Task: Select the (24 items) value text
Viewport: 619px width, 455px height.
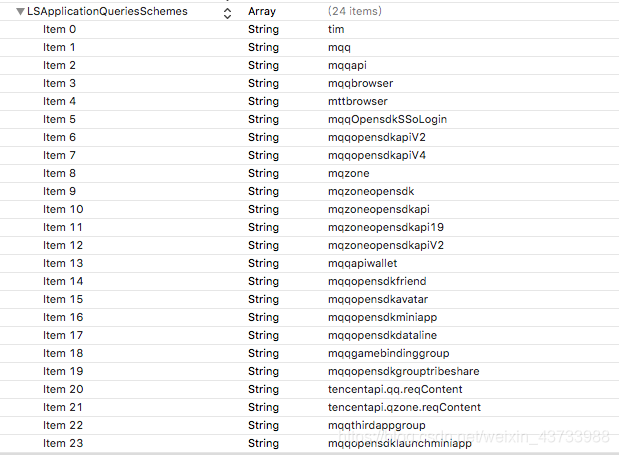Action: [355, 11]
